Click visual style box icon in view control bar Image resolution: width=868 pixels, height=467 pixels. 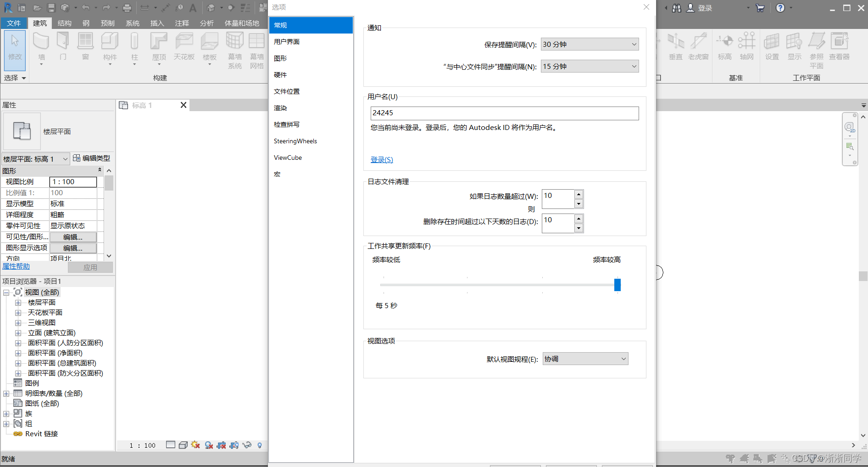(x=183, y=445)
